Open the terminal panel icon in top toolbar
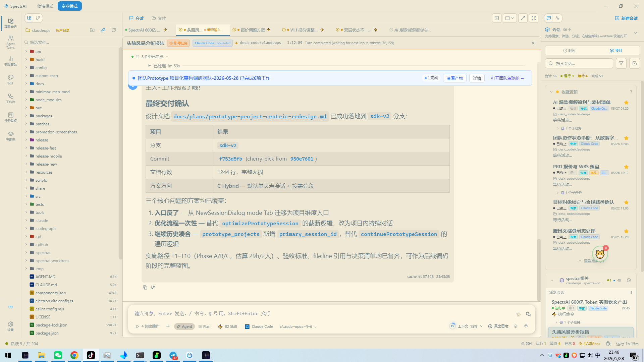 point(497,18)
